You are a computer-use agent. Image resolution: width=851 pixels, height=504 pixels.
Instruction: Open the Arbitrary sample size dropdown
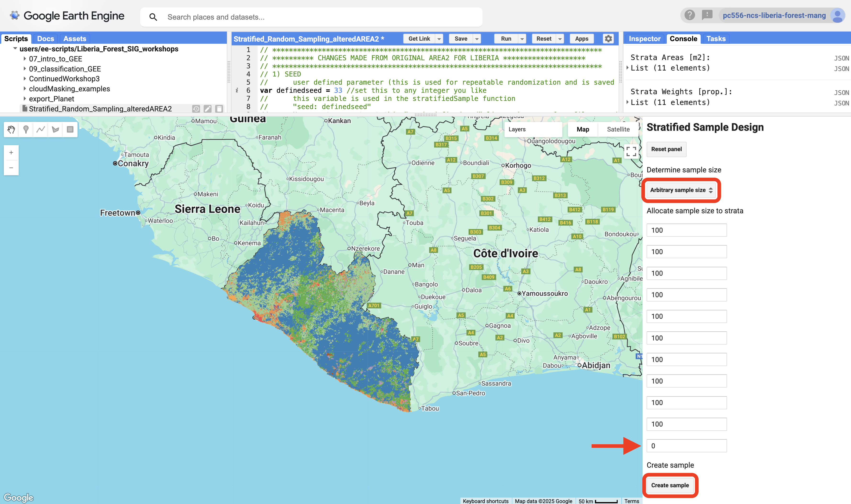pyautogui.click(x=681, y=190)
